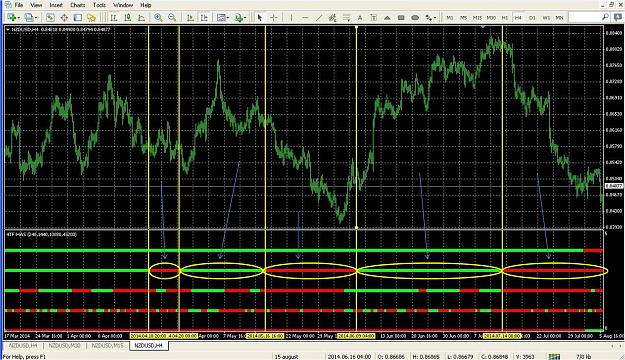The height and width of the screenshot is (360, 625).
Task: Open the Charts menu
Action: tap(78, 5)
